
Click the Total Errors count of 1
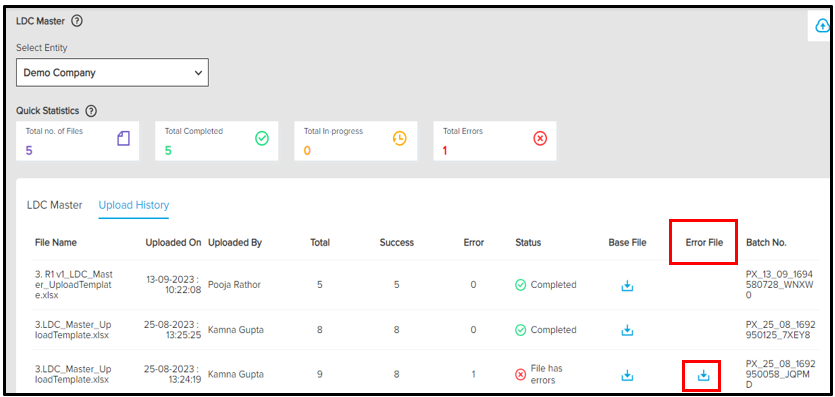[445, 151]
